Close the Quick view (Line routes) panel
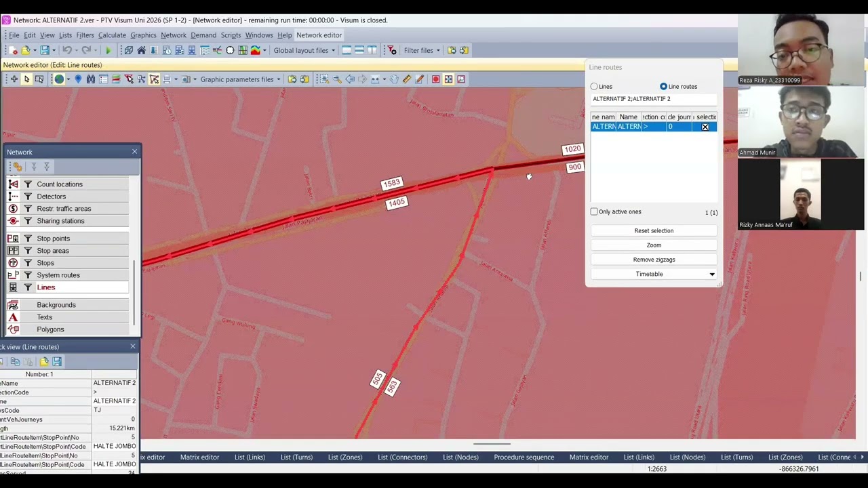This screenshot has width=868, height=488. pos(133,346)
